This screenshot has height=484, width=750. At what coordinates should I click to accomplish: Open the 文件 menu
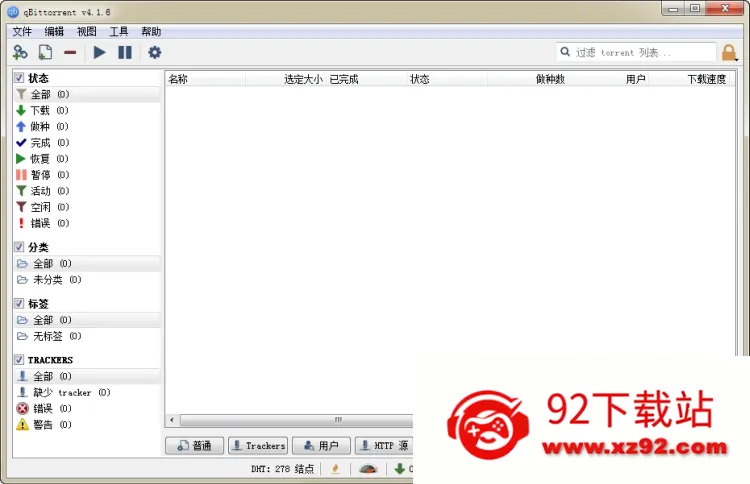pos(22,32)
